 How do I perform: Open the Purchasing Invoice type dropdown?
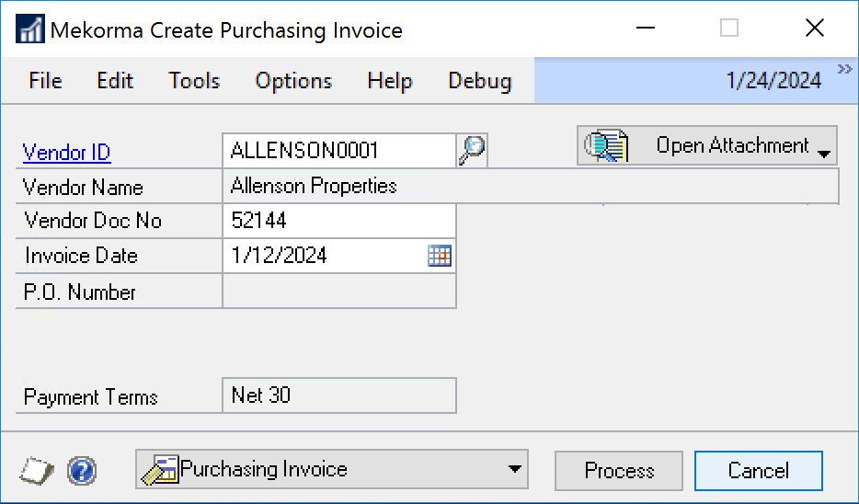pyautogui.click(x=514, y=470)
